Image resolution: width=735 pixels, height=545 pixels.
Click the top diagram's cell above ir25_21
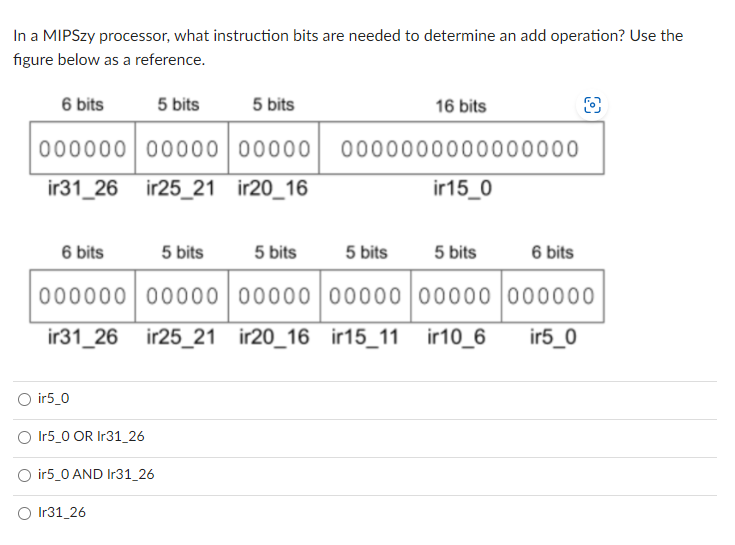182,149
